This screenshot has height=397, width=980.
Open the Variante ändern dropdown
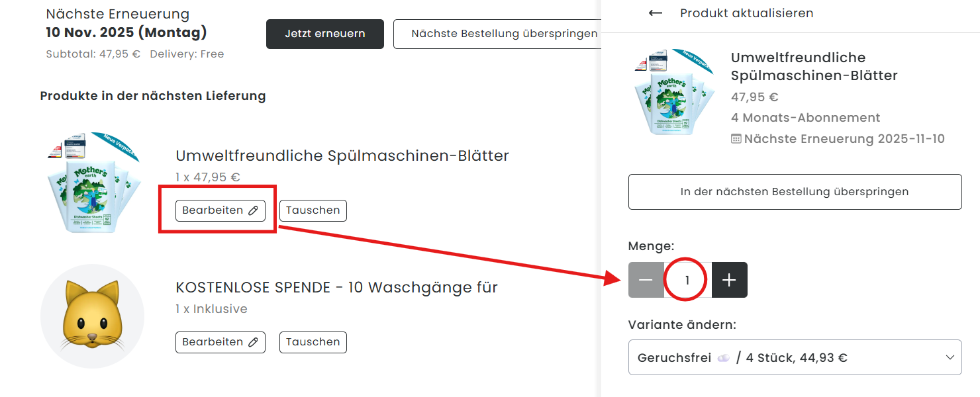click(x=794, y=357)
